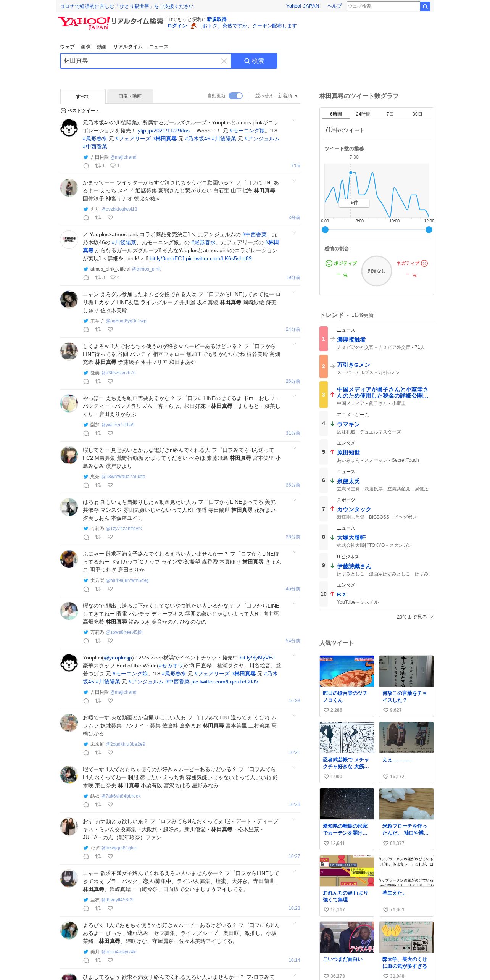Click the Twitter bird icon beside 吉田松陰 @majichand at 7:06
This screenshot has width=490, height=980.
(86, 157)
